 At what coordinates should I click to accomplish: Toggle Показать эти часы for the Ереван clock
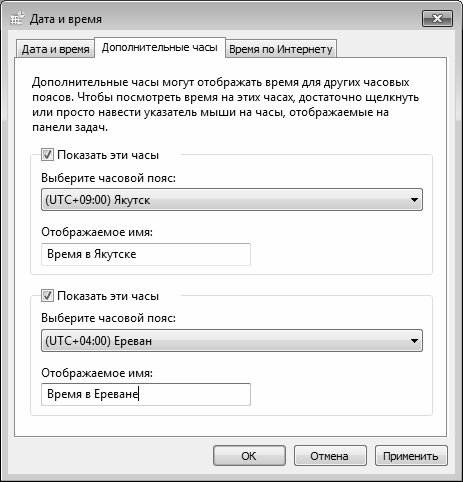click(x=47, y=296)
